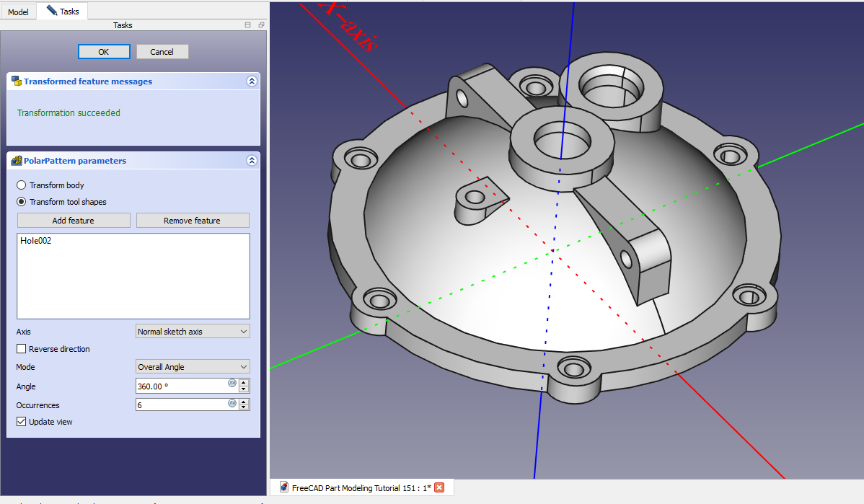This screenshot has width=864, height=504.
Task: Increase Angle value with up arrow
Action: click(244, 383)
